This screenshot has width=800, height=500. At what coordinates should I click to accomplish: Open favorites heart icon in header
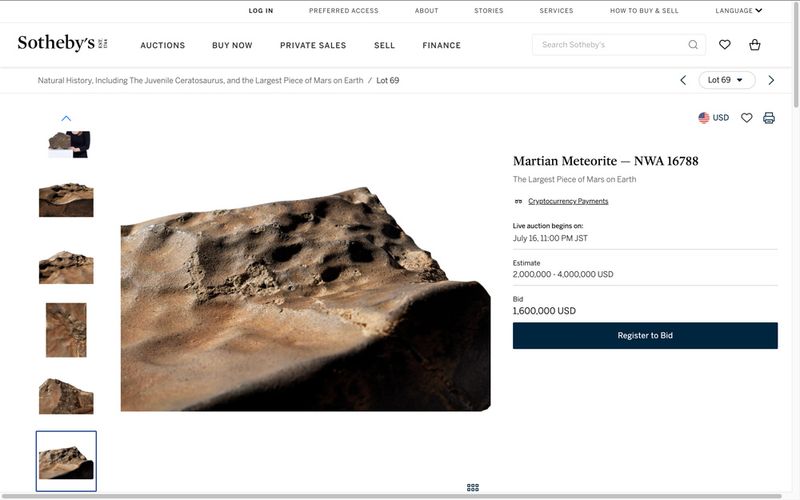725,45
